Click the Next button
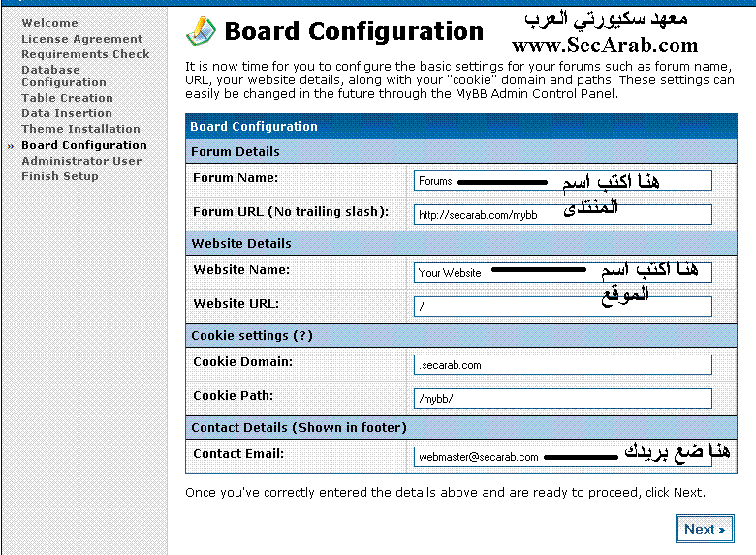Viewport: 756px width, 555px height. (x=705, y=529)
